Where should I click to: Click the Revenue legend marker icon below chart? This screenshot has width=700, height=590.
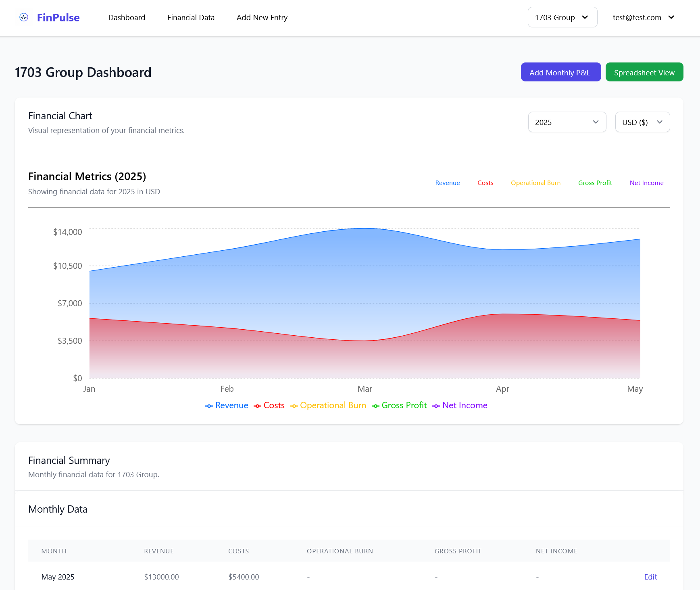[x=209, y=406]
